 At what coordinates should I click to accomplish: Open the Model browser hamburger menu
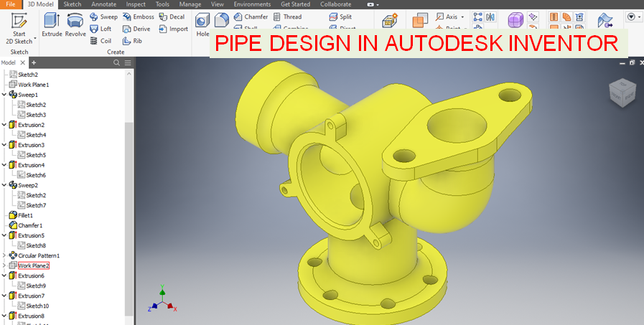pos(128,63)
